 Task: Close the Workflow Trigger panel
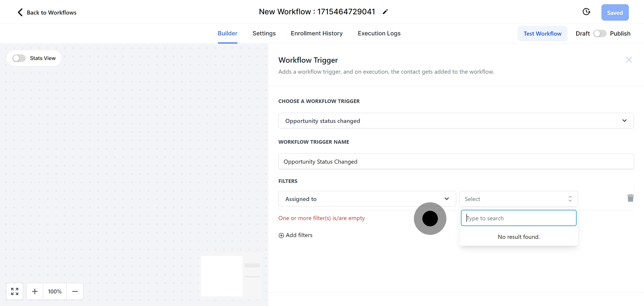pos(629,60)
